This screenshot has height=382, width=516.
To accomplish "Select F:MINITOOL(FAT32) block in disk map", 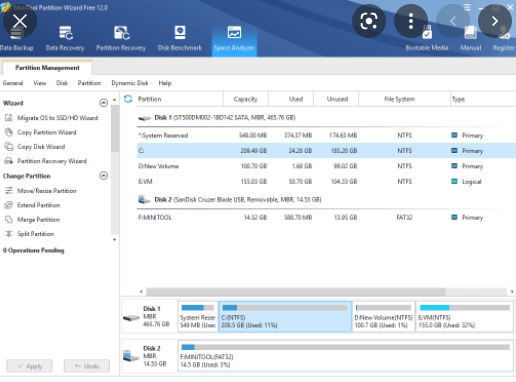I will point(346,356).
